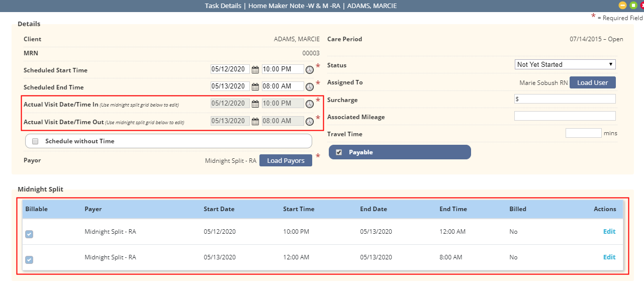Click the Surcharge dollar input field

pyautogui.click(x=565, y=99)
